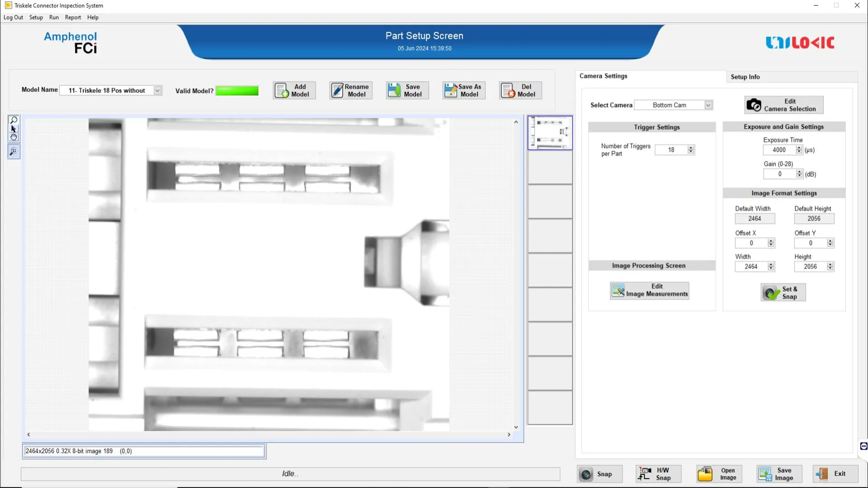Click the Add Model button
Image resolution: width=868 pixels, height=488 pixels.
(x=294, y=90)
